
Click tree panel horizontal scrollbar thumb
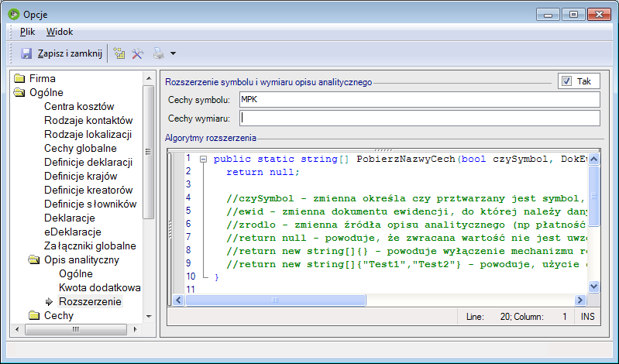pyautogui.click(x=76, y=329)
